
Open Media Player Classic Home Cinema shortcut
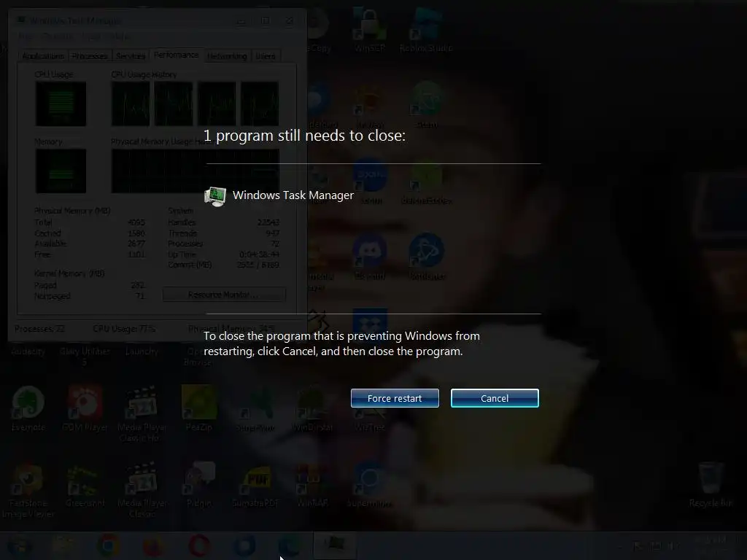[142, 414]
